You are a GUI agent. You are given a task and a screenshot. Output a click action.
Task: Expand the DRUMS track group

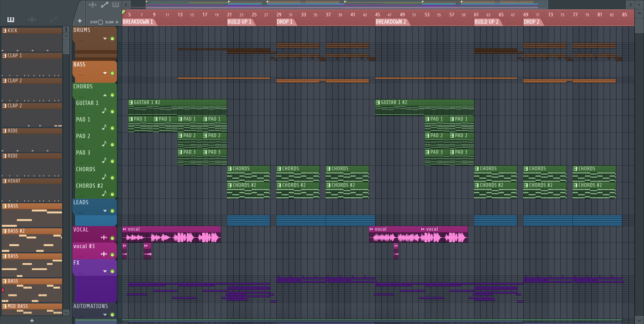click(105, 38)
